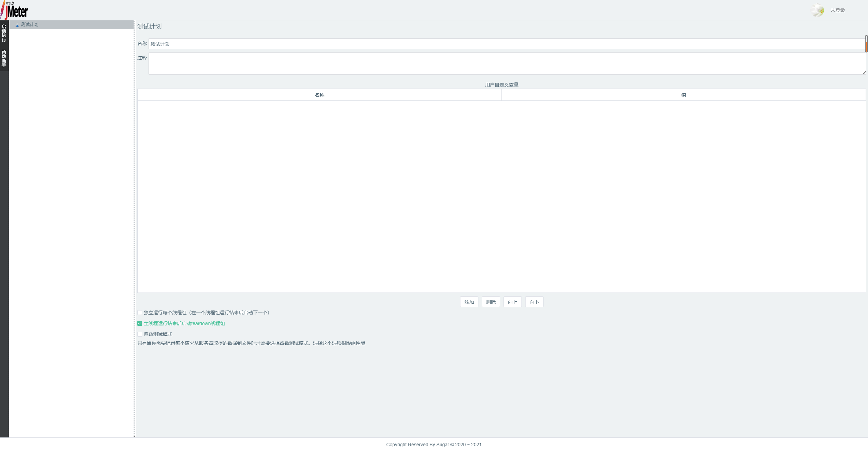Enable 函数测试模式 option
This screenshot has height=451, width=868.
(x=139, y=334)
